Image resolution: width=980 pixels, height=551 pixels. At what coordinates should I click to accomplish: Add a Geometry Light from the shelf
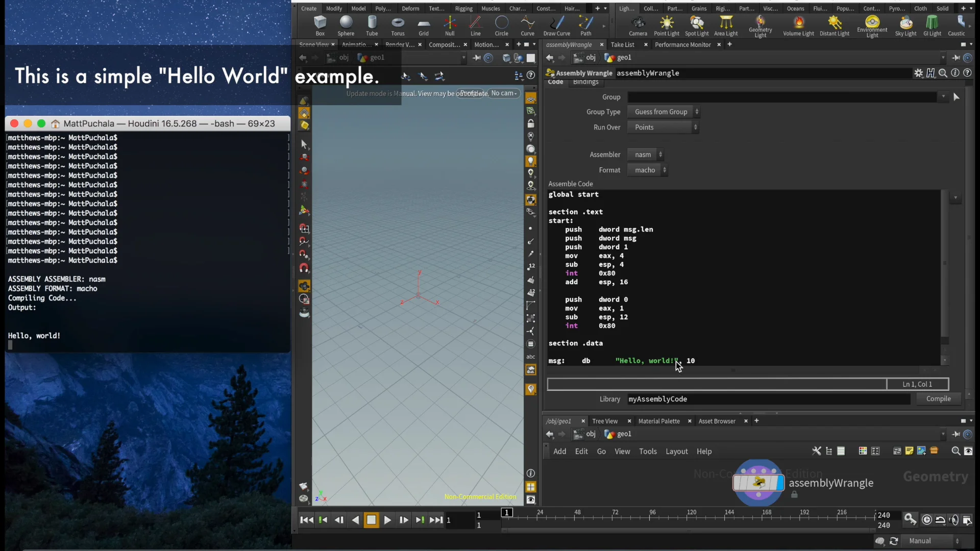[x=761, y=27]
